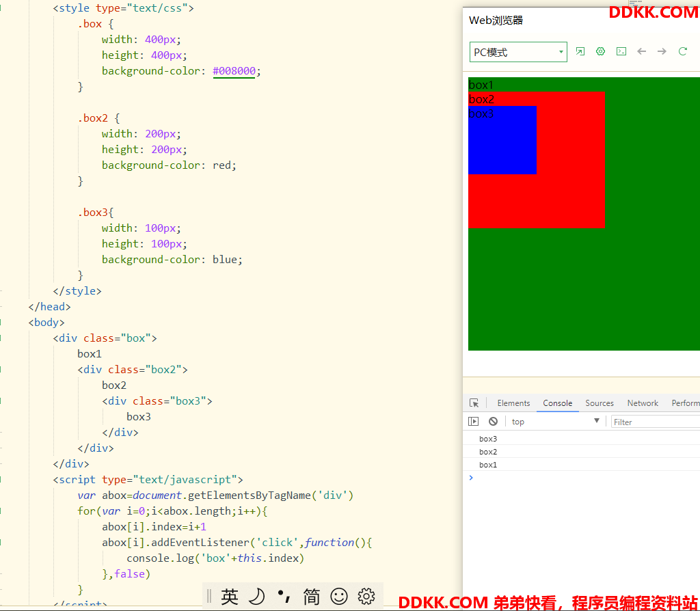Activate the inspect element picker icon

coord(474,403)
